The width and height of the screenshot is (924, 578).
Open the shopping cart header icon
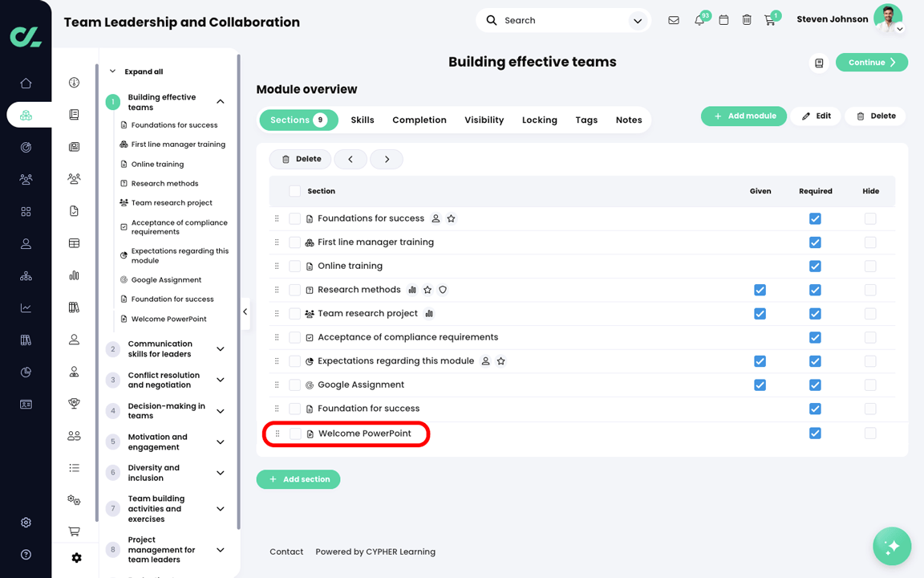(770, 20)
